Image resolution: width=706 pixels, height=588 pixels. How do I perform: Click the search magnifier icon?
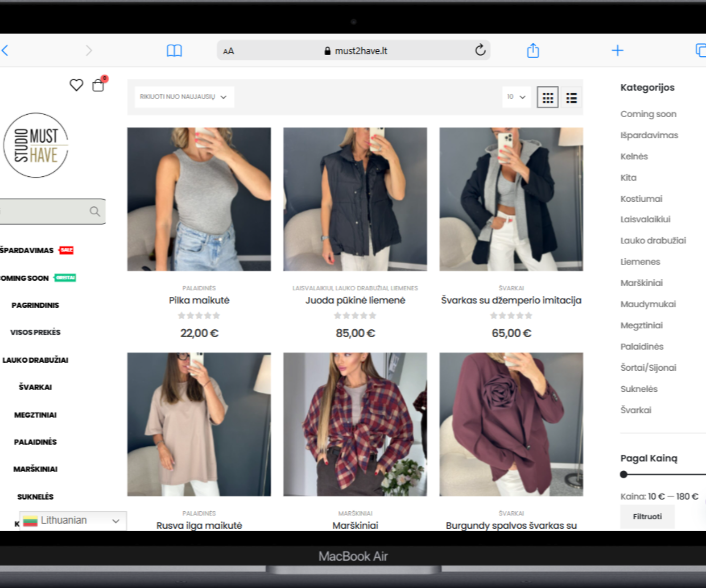[x=95, y=212]
